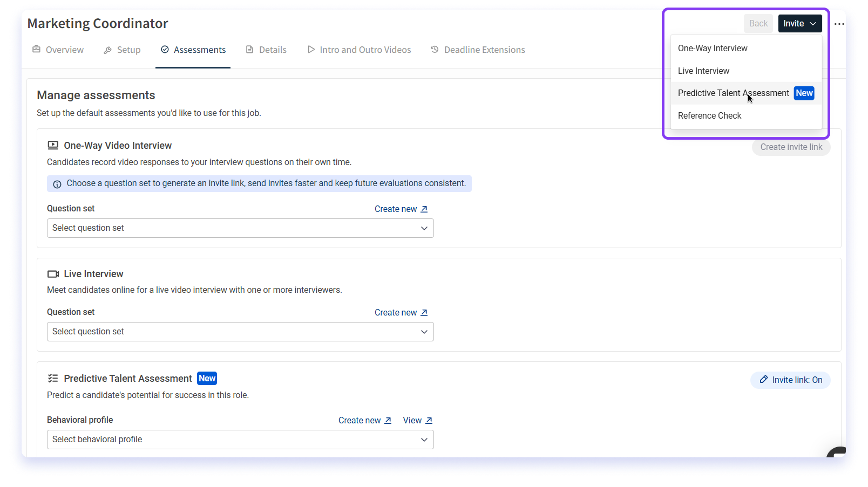Screen dimensions: 868x487
Task: Click the Live Interview section heading
Action: (x=93, y=274)
